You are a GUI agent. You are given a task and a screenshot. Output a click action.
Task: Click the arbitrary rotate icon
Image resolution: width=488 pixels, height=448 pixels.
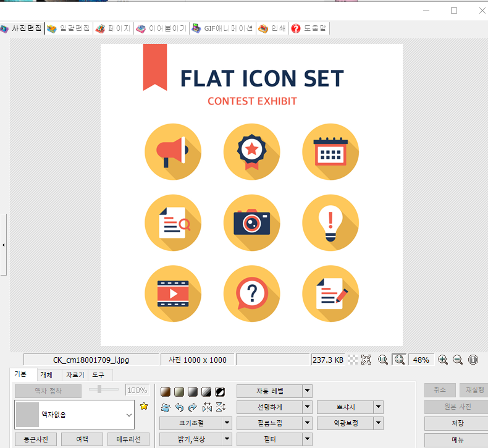(166, 407)
